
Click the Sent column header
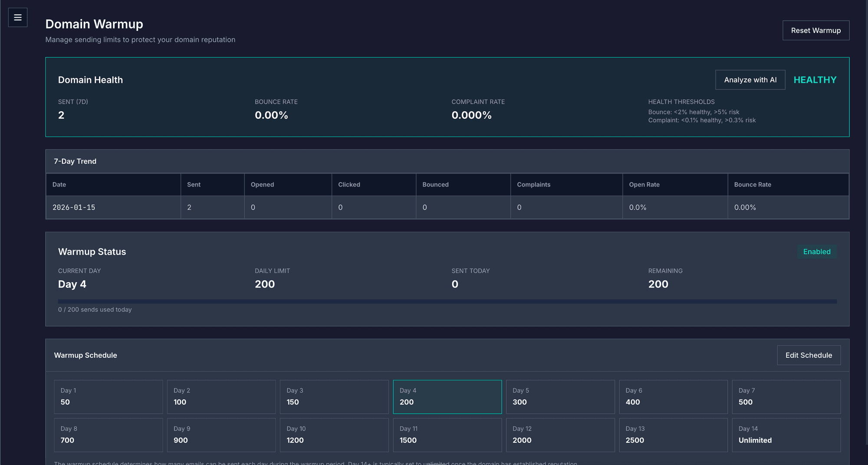pyautogui.click(x=194, y=184)
